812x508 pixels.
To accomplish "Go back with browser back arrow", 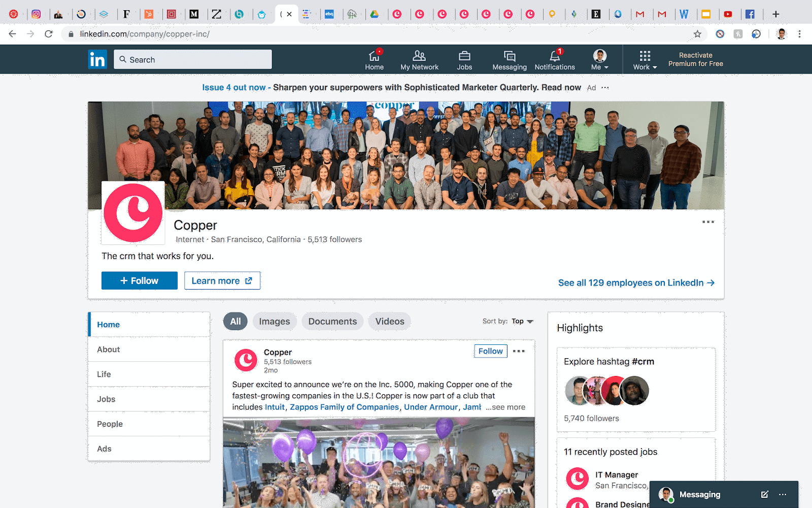I will pos(13,34).
